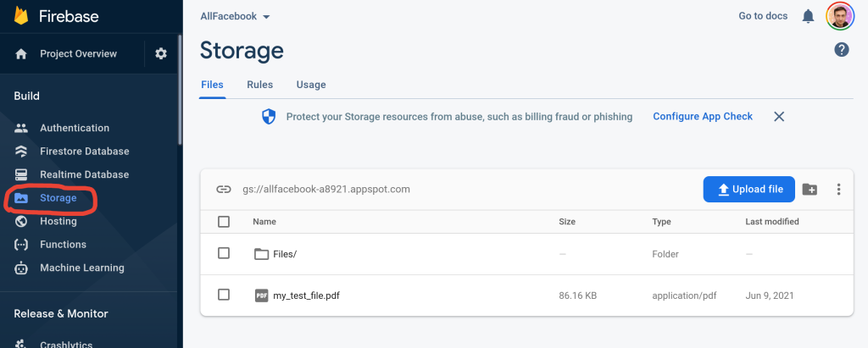
Task: Open Firestore Database in the sidebar
Action: coord(85,151)
